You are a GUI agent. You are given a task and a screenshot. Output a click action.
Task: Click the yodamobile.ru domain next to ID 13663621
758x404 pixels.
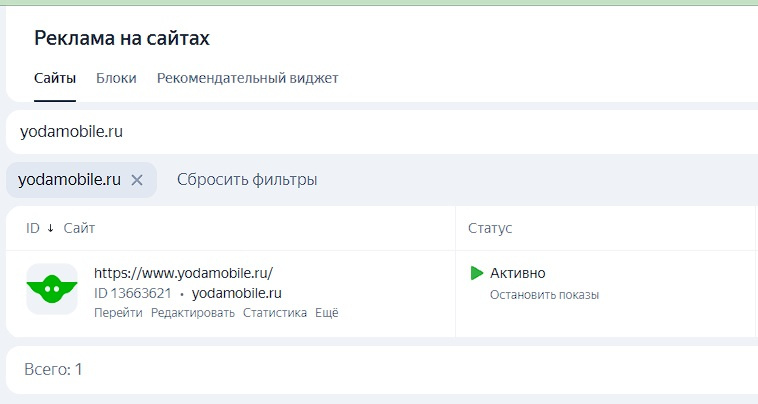click(x=236, y=293)
